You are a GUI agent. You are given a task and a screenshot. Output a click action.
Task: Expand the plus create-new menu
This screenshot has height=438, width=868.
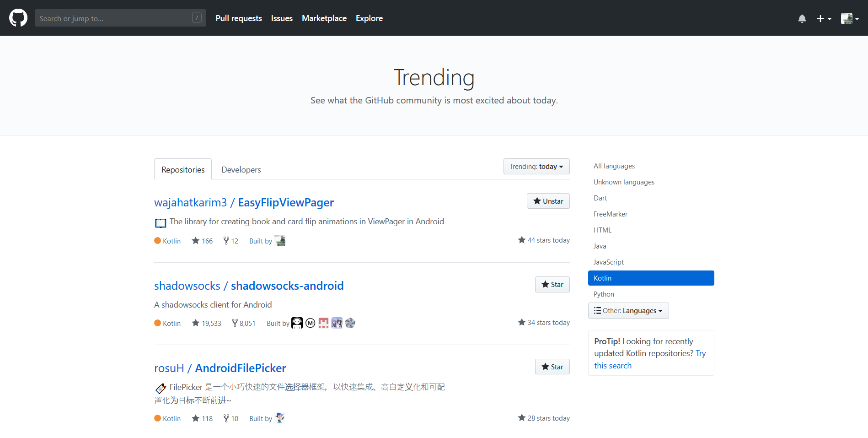point(824,18)
